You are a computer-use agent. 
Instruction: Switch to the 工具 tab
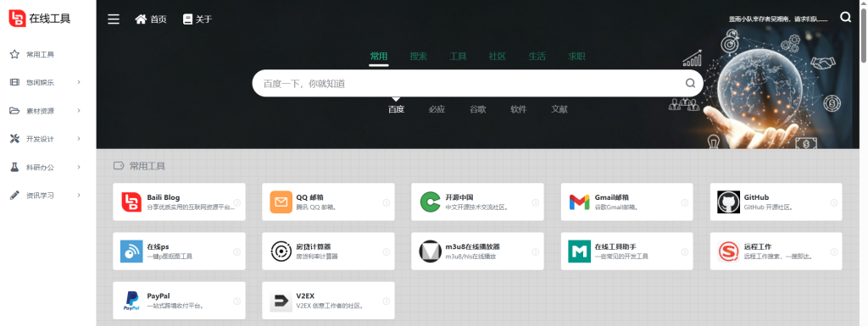point(458,57)
